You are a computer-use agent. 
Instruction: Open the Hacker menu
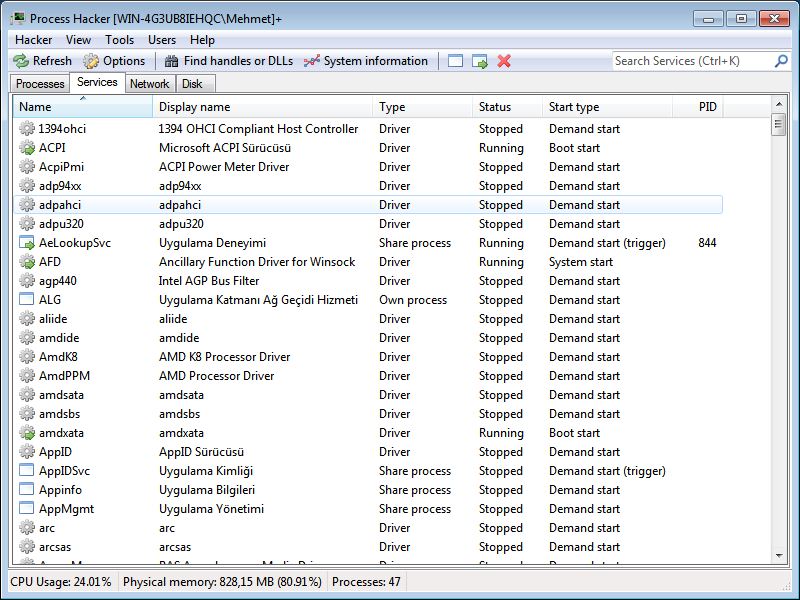[x=34, y=40]
